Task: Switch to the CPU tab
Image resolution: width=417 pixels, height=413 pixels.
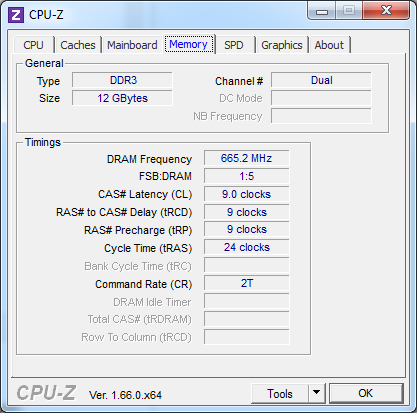Action: tap(33, 45)
